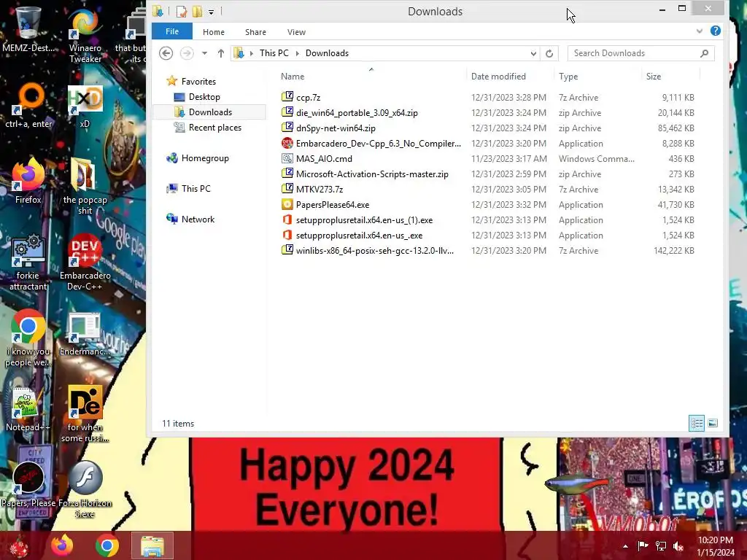Screen dimensions: 747x560
Task: Open the Home ribbon tab
Action: 214,32
